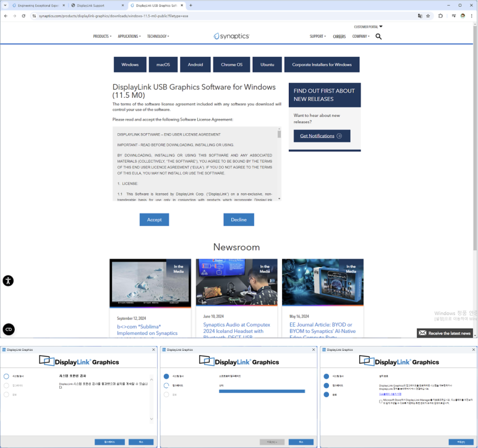This screenshot has width=478, height=448.
Task: Click the browser forward arrow
Action: (x=14, y=16)
